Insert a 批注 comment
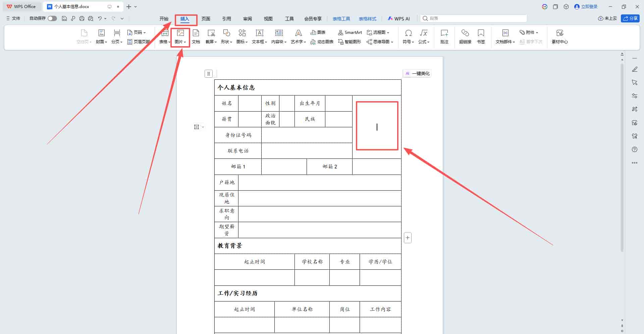 click(x=444, y=37)
